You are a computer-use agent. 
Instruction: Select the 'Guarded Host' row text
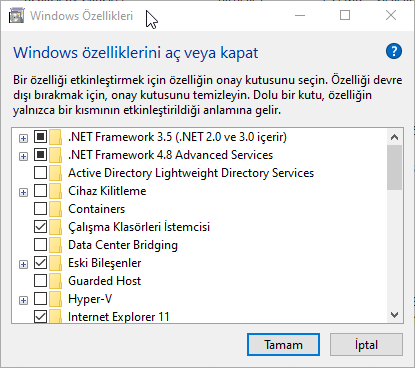(x=105, y=281)
